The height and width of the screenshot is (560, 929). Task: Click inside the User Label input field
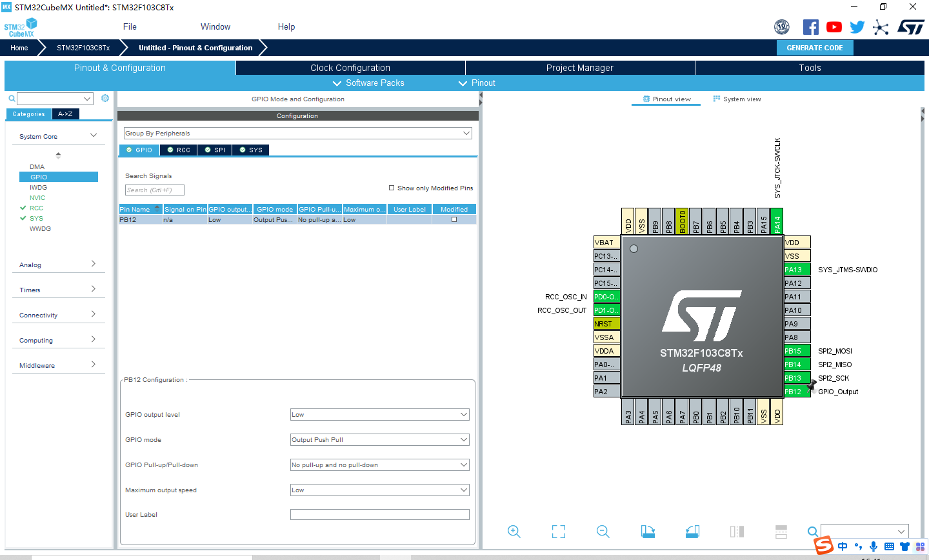379,514
